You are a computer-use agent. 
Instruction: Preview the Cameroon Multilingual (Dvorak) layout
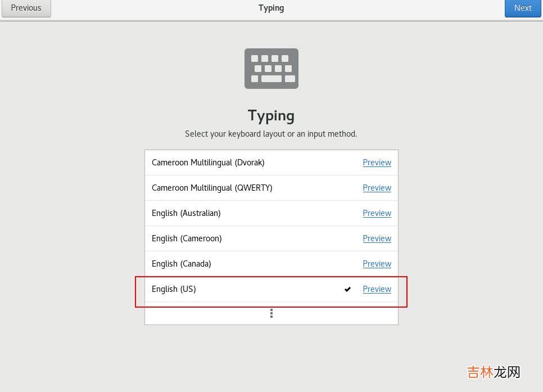377,163
